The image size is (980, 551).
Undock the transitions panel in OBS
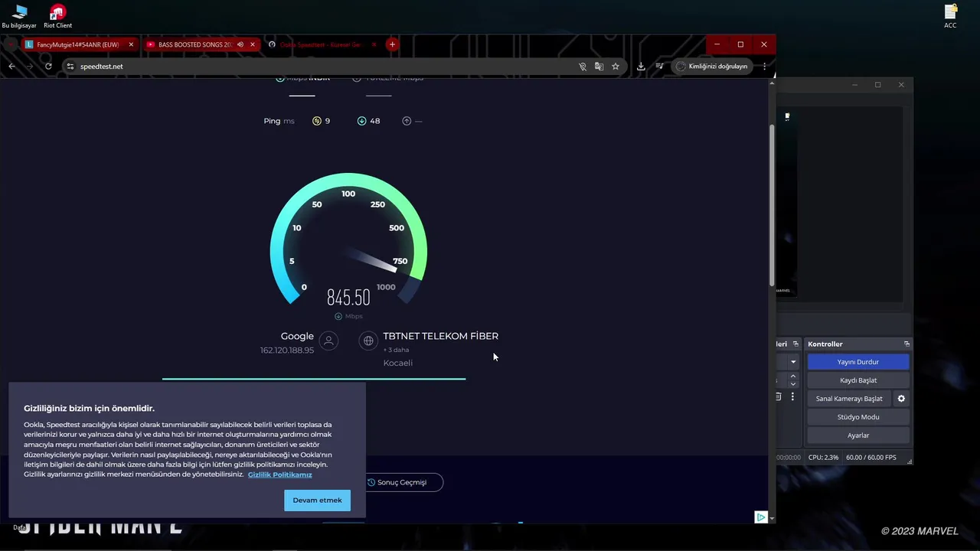pyautogui.click(x=795, y=344)
